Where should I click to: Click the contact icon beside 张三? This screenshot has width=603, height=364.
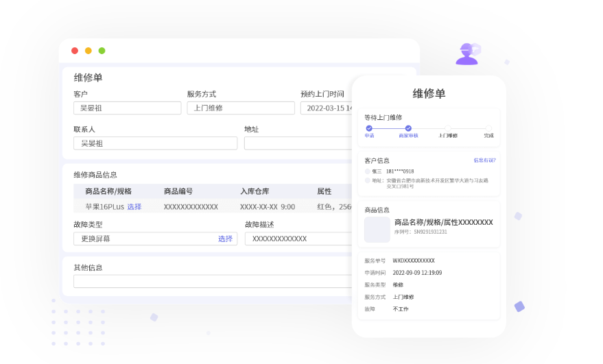coord(368,171)
